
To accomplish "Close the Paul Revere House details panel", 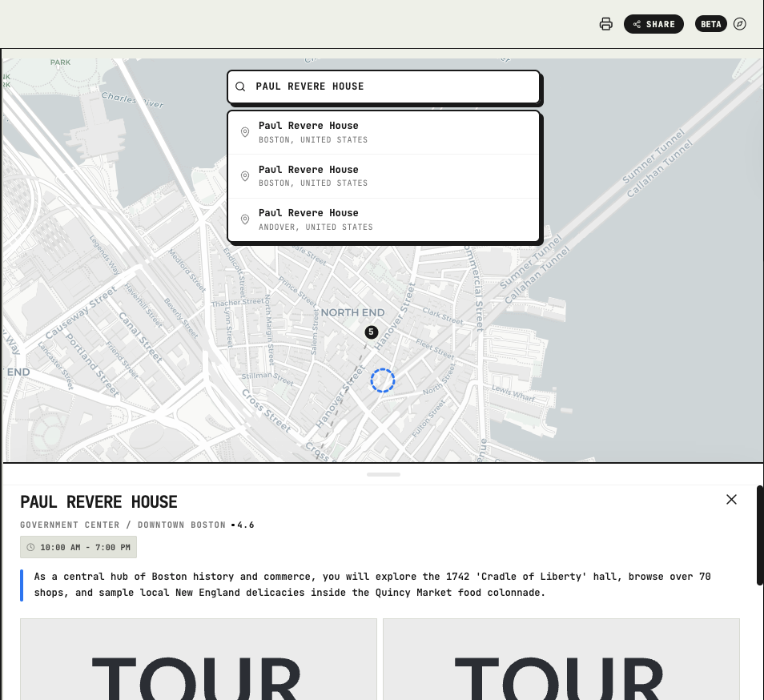I will (731, 499).
